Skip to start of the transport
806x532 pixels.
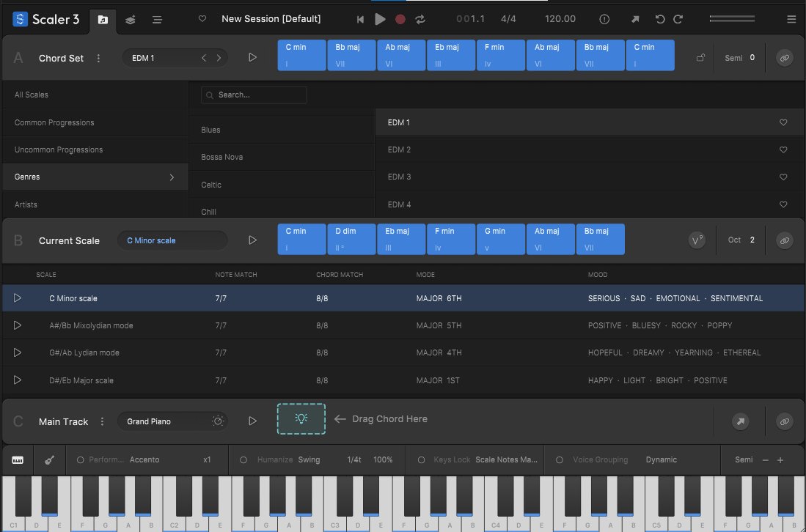tap(360, 20)
